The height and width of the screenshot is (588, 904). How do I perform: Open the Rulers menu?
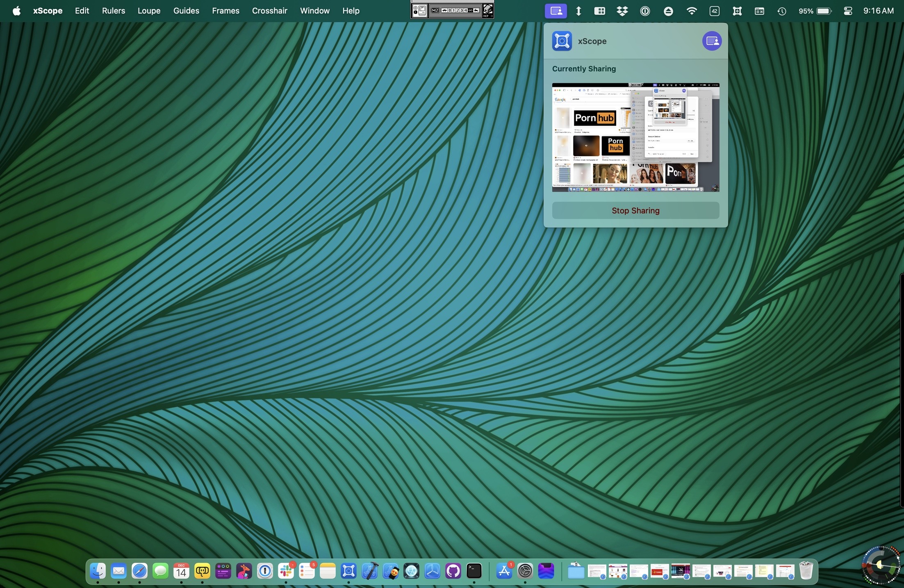(x=113, y=11)
